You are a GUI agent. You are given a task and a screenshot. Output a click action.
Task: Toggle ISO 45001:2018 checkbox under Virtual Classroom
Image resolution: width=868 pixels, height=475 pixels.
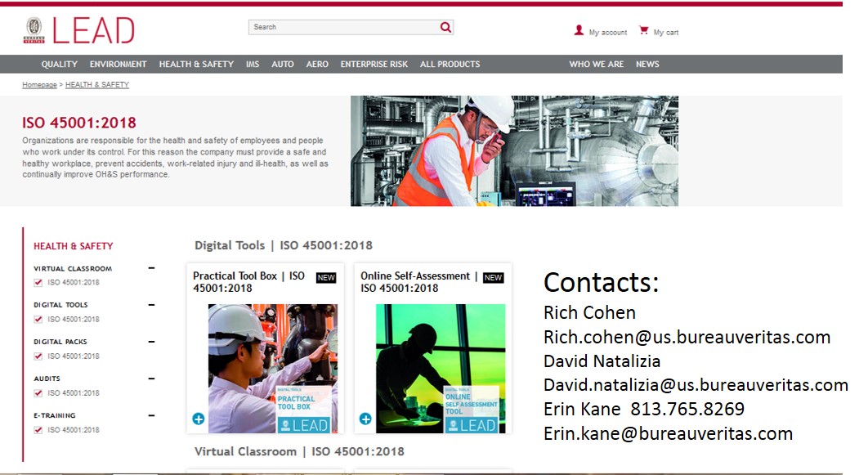(38, 282)
